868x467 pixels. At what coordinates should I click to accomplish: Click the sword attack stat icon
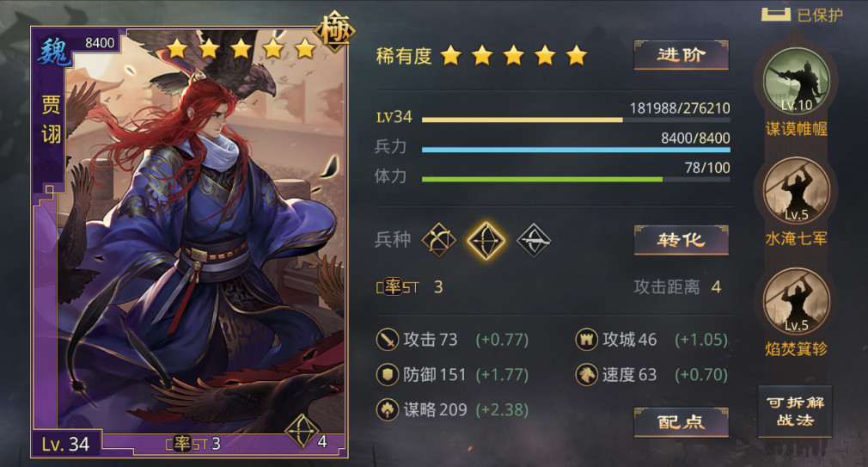388,339
